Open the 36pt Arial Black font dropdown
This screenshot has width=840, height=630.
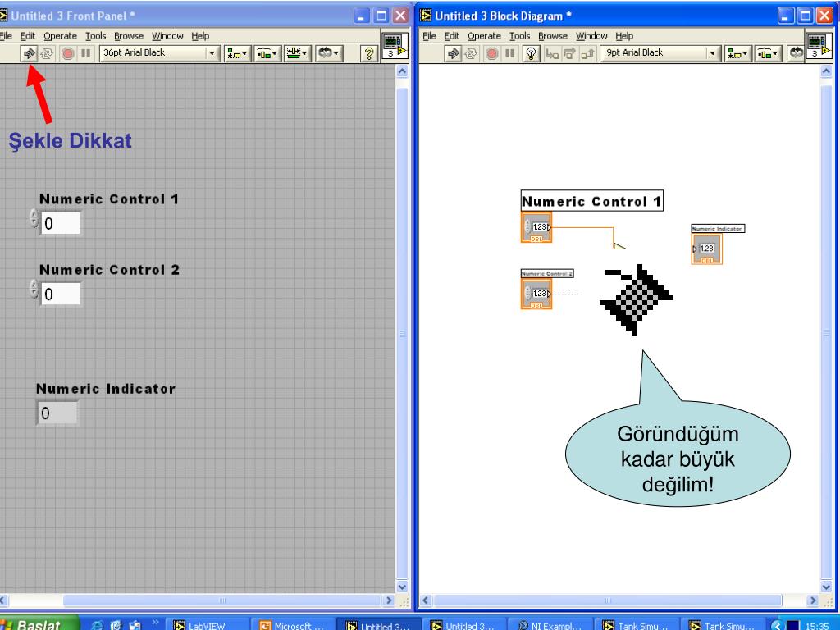160,53
